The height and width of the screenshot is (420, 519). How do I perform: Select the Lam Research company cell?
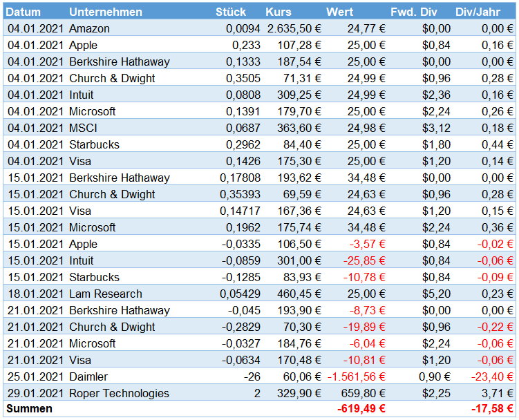tap(106, 294)
